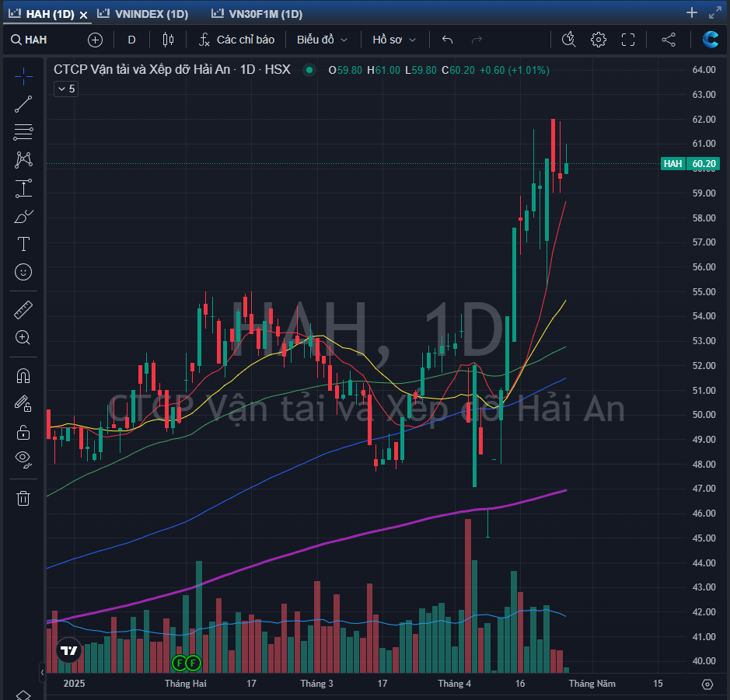Switch to the VNINDEX (1D) tab
This screenshot has height=700, width=730.
[143, 14]
